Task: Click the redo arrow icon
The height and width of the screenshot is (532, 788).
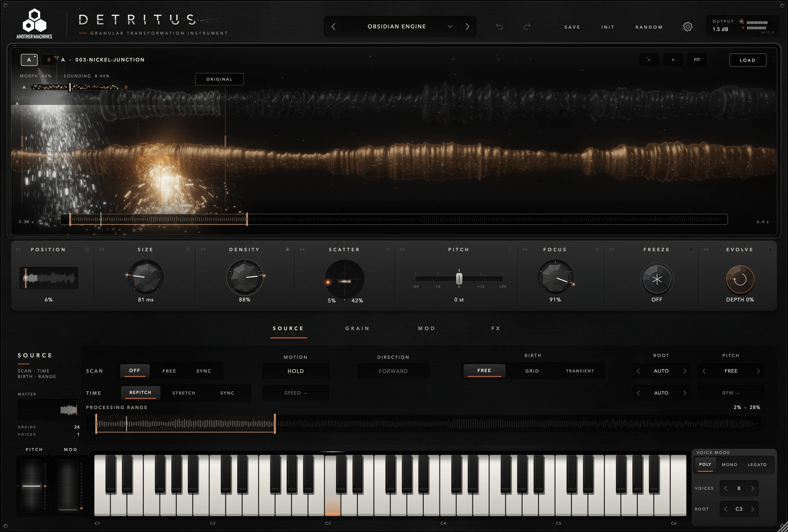Action: click(527, 26)
